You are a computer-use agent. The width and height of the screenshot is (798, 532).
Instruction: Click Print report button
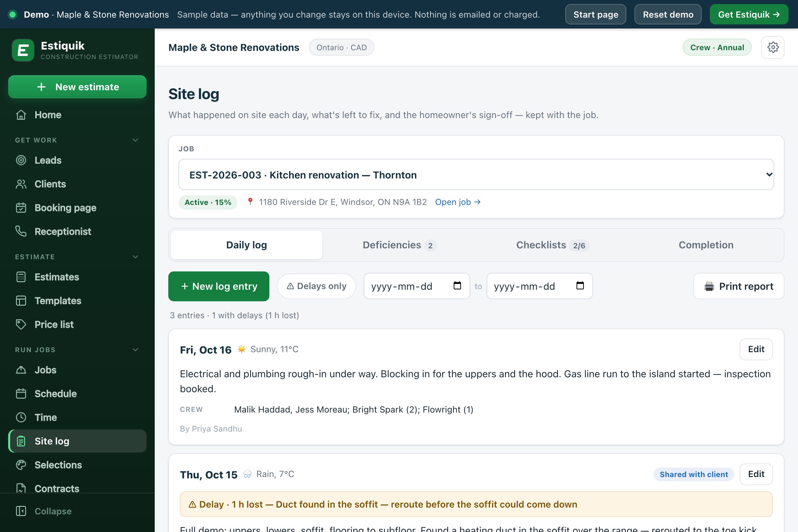[x=739, y=286]
